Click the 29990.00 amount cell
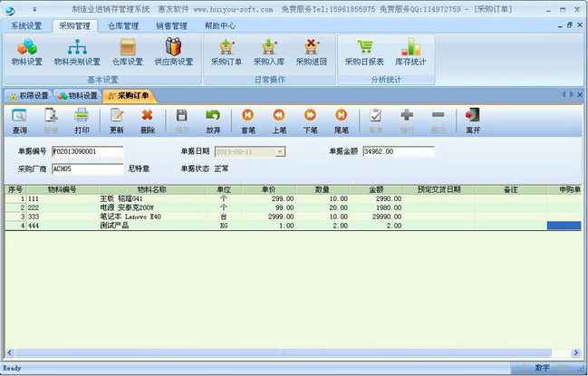 tap(376, 217)
